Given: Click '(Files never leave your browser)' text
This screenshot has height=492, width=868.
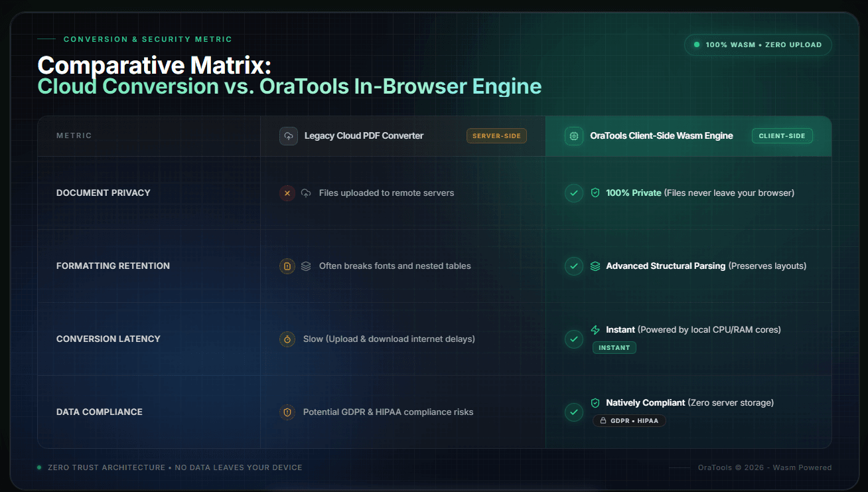Looking at the screenshot, I should coord(729,193).
